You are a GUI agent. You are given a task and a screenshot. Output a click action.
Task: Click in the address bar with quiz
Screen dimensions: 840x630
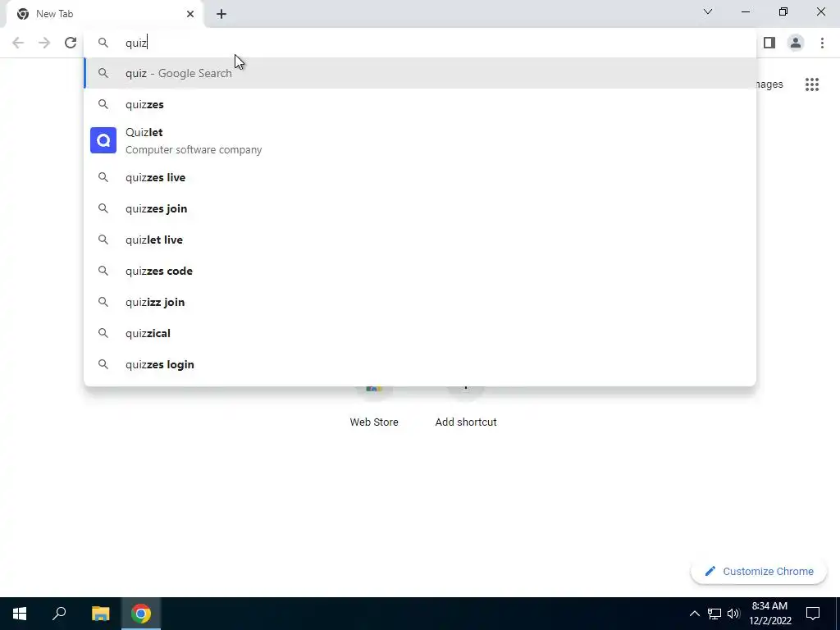(420, 43)
